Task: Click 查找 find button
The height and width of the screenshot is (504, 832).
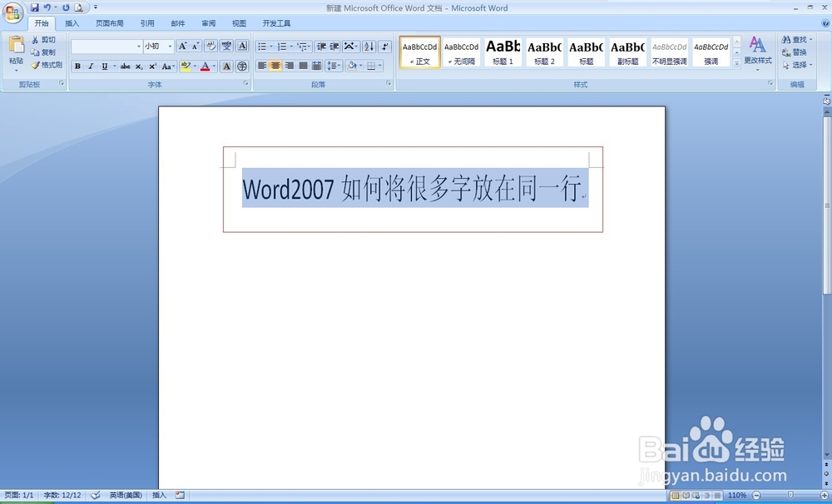Action: (x=797, y=40)
